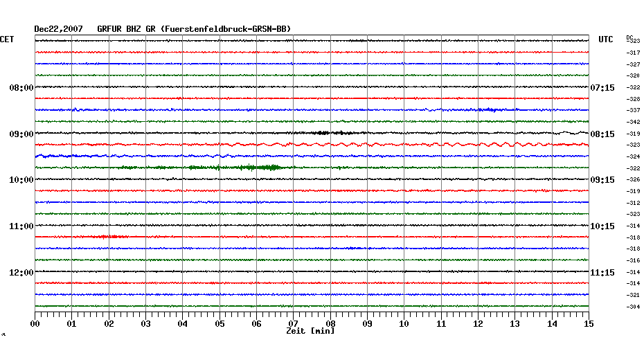Click the DC offset value "-337"
Viewport: 644px width, 342px height.
pos(634,111)
